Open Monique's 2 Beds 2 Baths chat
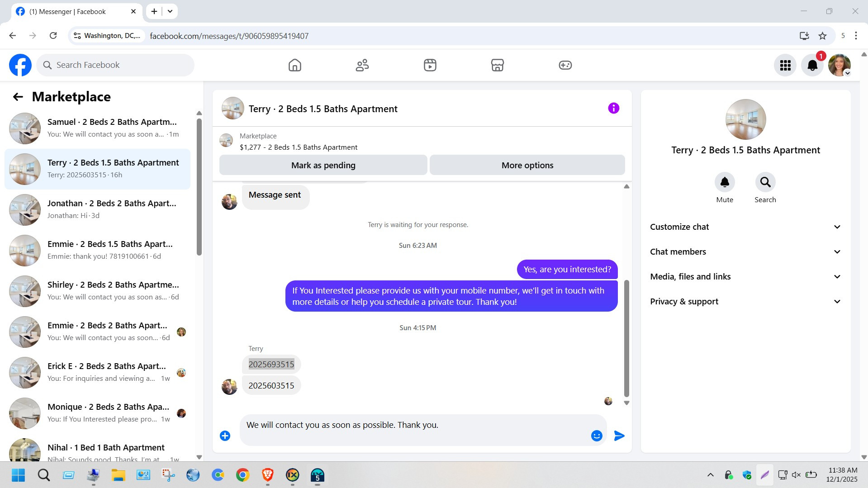This screenshot has width=868, height=488. (x=97, y=413)
